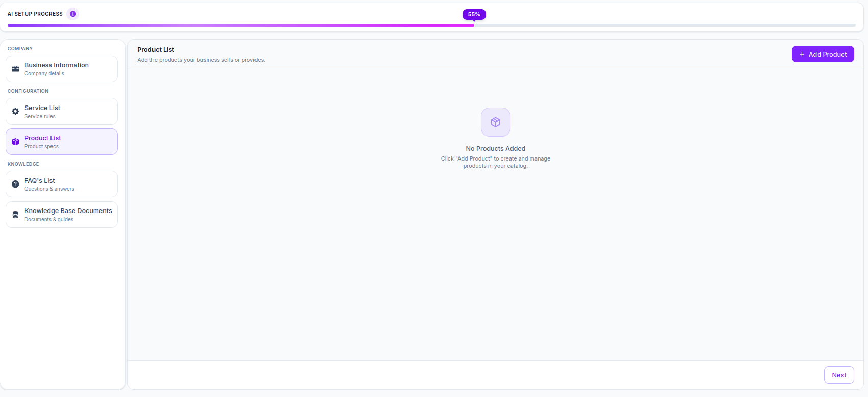Screen dimensions: 868x397
Task: Click the "Documents & guides" subtitle text
Action: [49, 219]
